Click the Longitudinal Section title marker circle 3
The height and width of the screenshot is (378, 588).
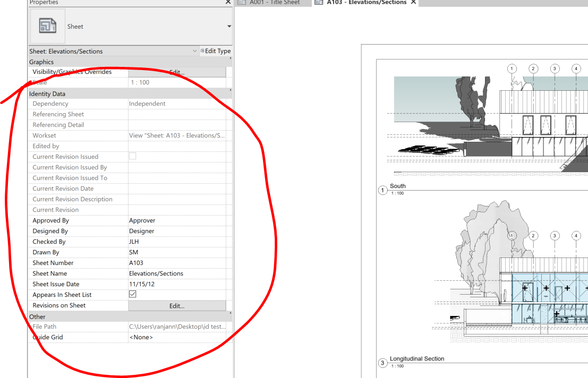click(x=382, y=362)
